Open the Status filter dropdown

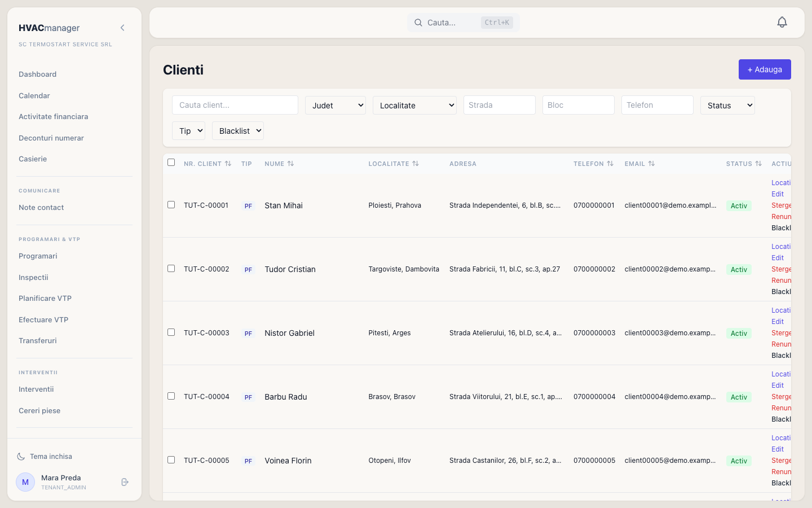pos(727,105)
